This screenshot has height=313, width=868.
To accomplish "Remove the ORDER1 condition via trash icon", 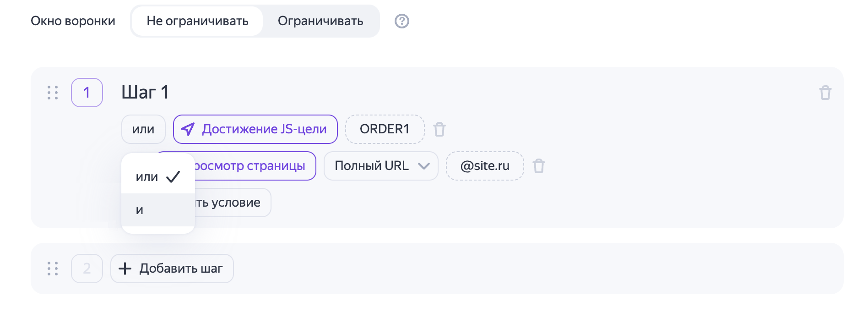I will click(439, 129).
